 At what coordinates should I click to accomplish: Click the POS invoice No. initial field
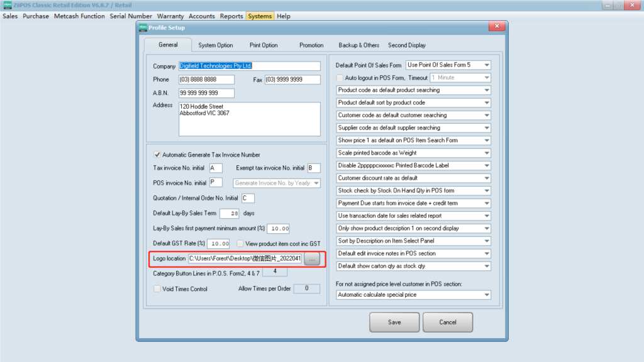click(216, 183)
